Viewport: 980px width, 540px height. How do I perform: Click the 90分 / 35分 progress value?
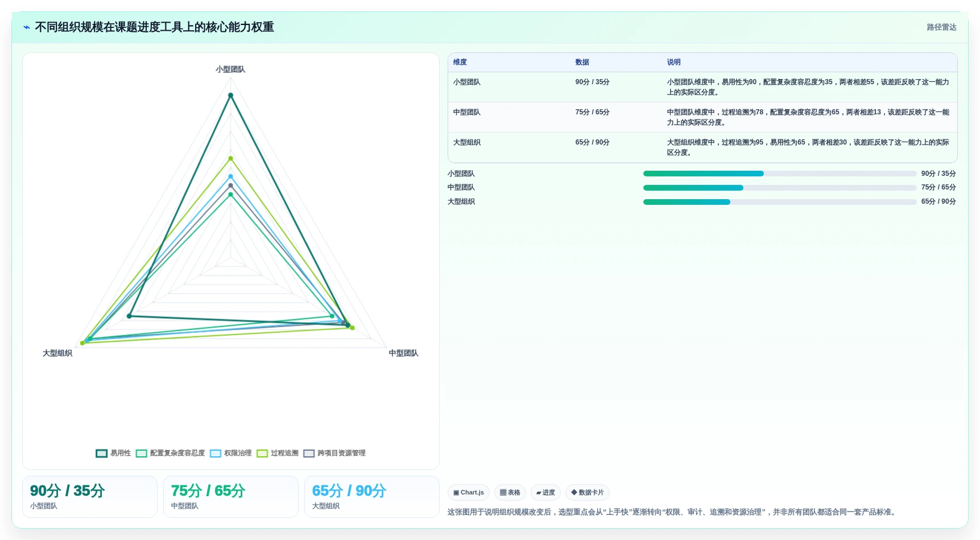pyautogui.click(x=938, y=174)
